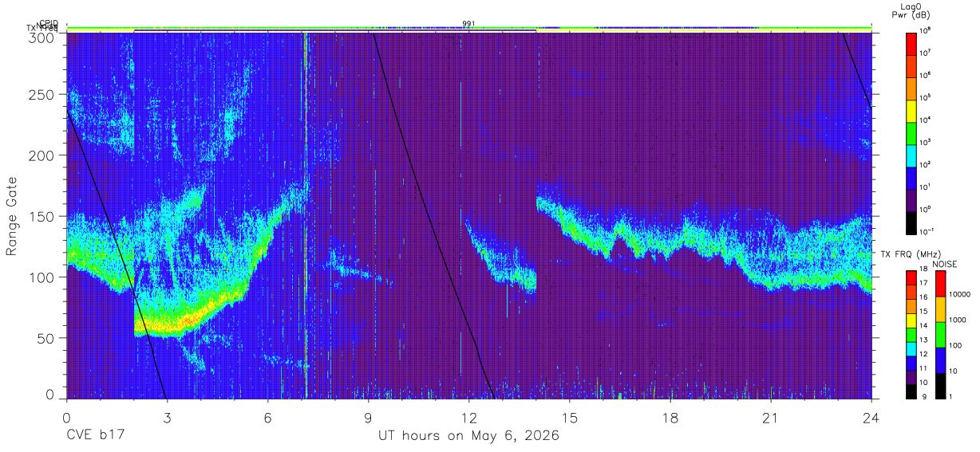
Task: Select the yellow swatch of the TX FRQ legend
Action: point(911,320)
